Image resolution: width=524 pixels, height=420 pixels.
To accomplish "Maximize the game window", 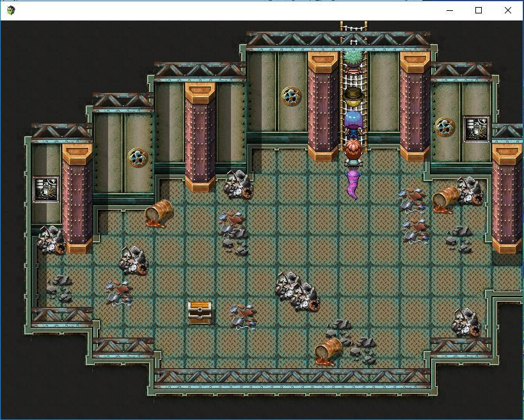I will click(x=479, y=11).
